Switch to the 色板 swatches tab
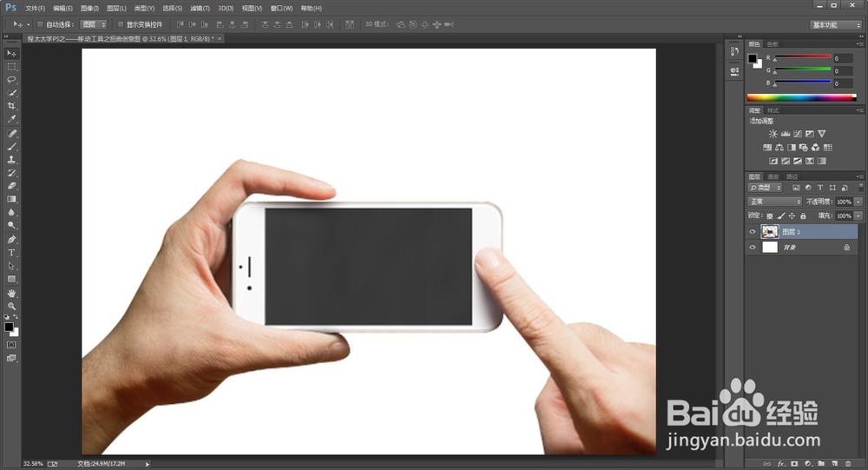 click(773, 43)
